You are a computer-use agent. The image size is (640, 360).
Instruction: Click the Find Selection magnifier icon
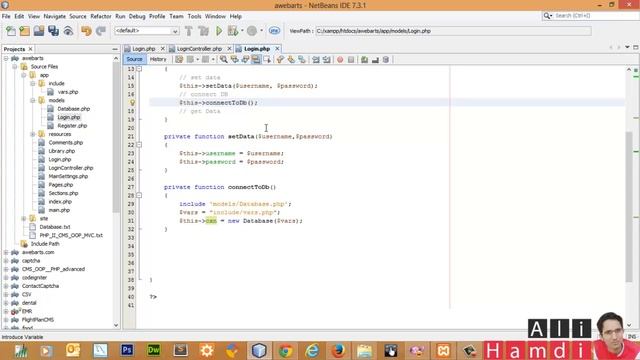pyautogui.click(x=224, y=60)
